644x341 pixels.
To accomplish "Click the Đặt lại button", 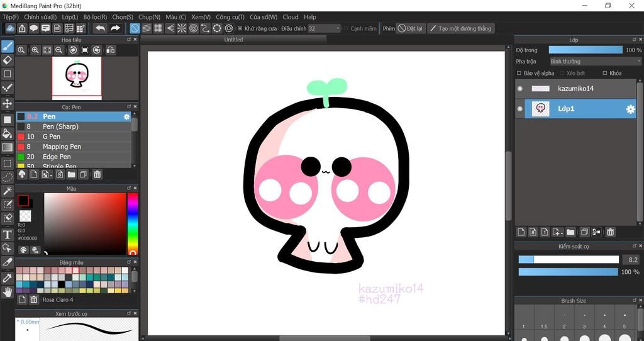I will click(410, 28).
